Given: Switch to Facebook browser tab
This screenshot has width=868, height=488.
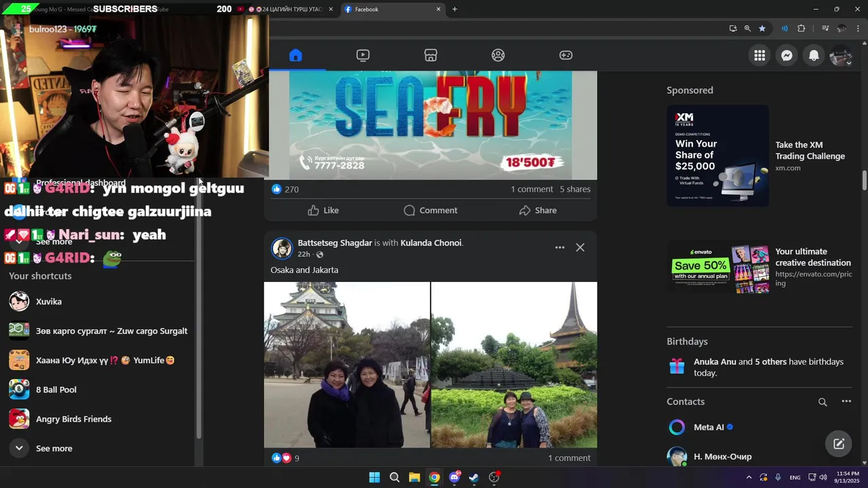Looking at the screenshot, I should coord(392,9).
